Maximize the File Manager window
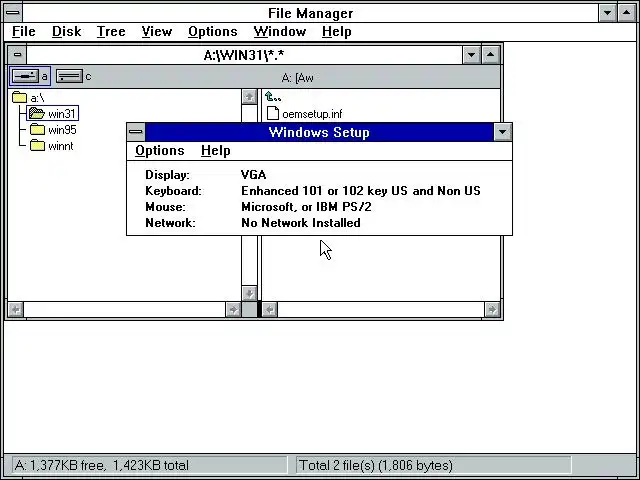 tap(627, 13)
